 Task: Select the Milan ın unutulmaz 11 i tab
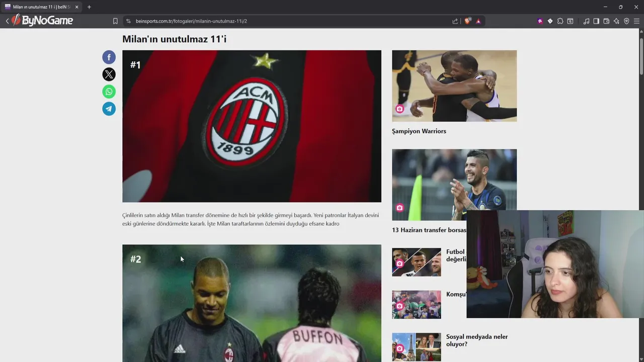(41, 7)
